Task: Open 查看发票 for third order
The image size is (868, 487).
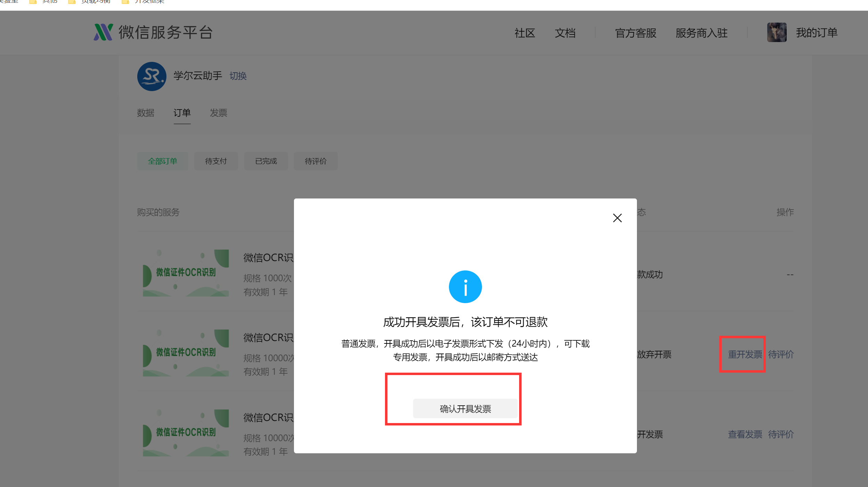Action: [x=745, y=434]
